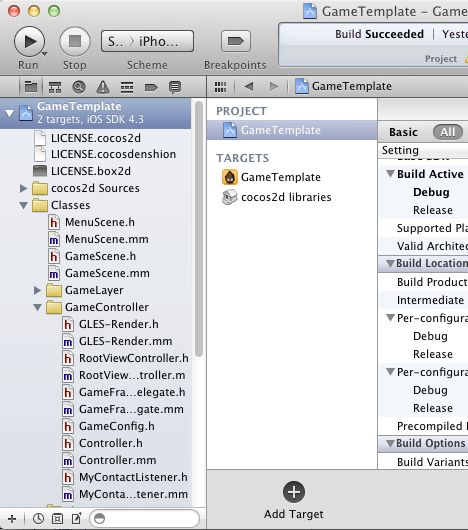Click the Add Target button
Screen dimensions: 468x530
pos(294,500)
